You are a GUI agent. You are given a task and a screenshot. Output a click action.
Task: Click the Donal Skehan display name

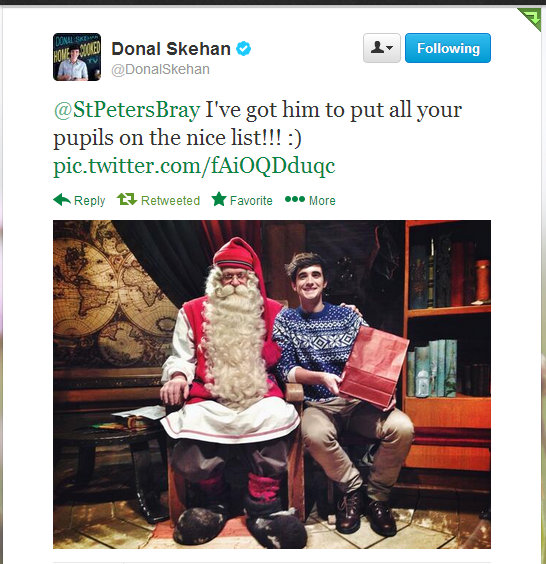(x=171, y=49)
